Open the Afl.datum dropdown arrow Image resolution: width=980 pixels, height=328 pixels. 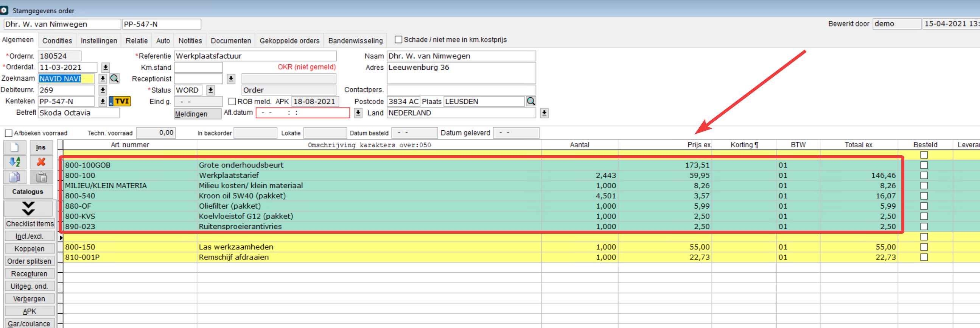pyautogui.click(x=358, y=113)
